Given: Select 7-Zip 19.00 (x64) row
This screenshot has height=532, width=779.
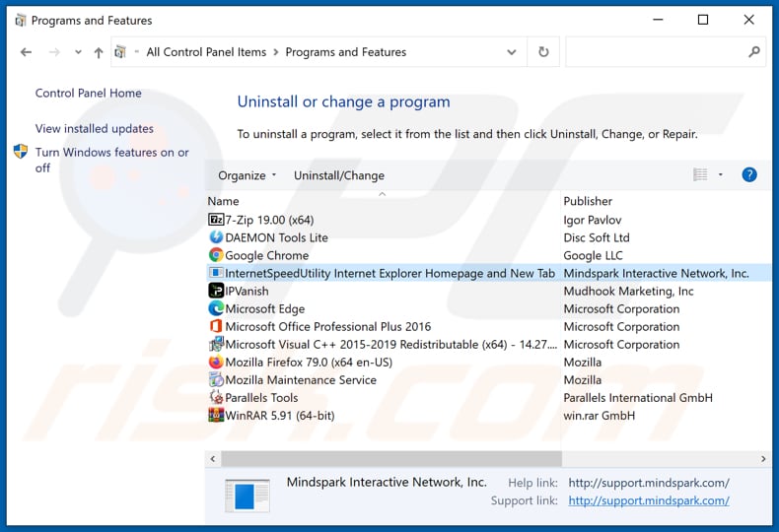Looking at the screenshot, I should click(x=489, y=220).
